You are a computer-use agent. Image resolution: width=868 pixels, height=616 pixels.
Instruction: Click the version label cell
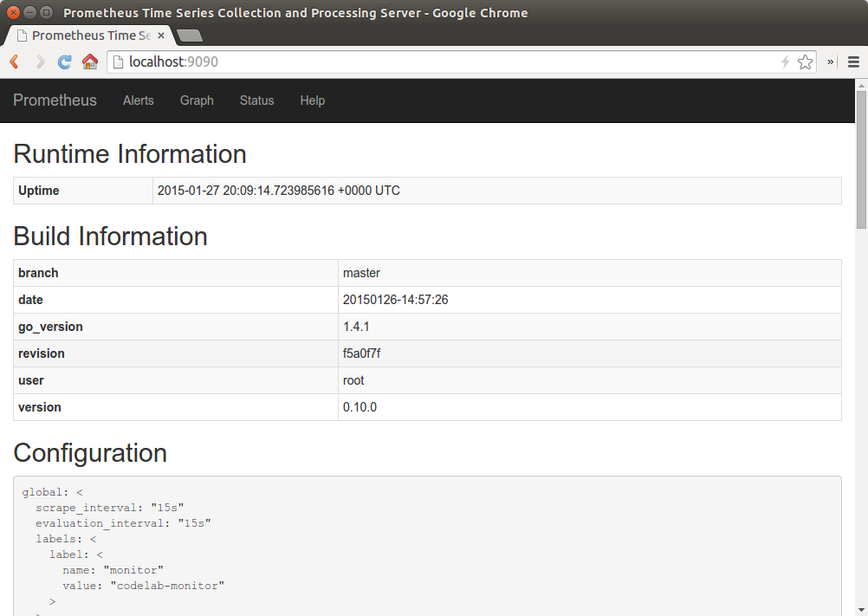click(x=176, y=407)
